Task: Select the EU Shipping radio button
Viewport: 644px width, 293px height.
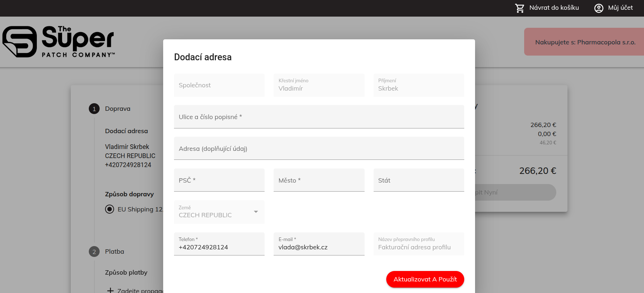Action: [x=109, y=209]
